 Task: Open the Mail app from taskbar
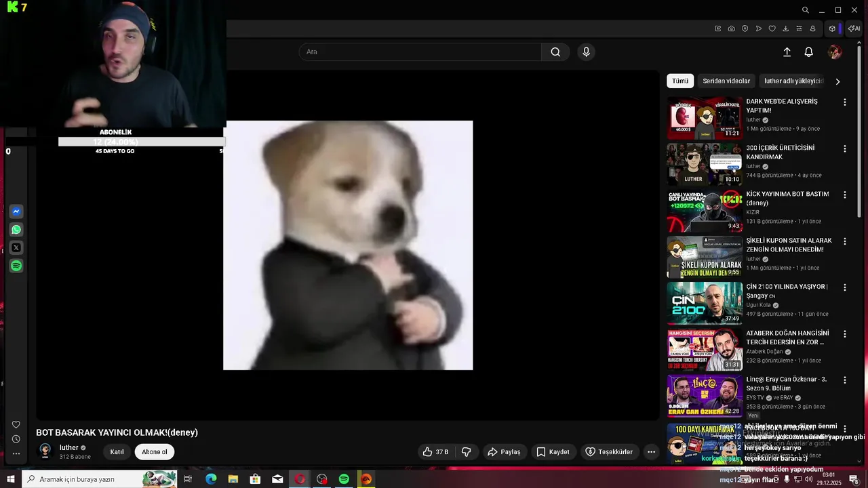[x=277, y=479]
